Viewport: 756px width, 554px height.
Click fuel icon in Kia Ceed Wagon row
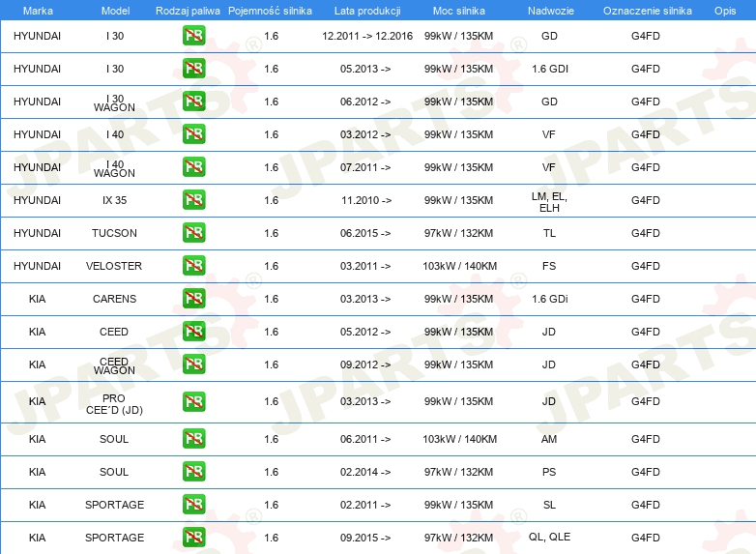[193, 364]
